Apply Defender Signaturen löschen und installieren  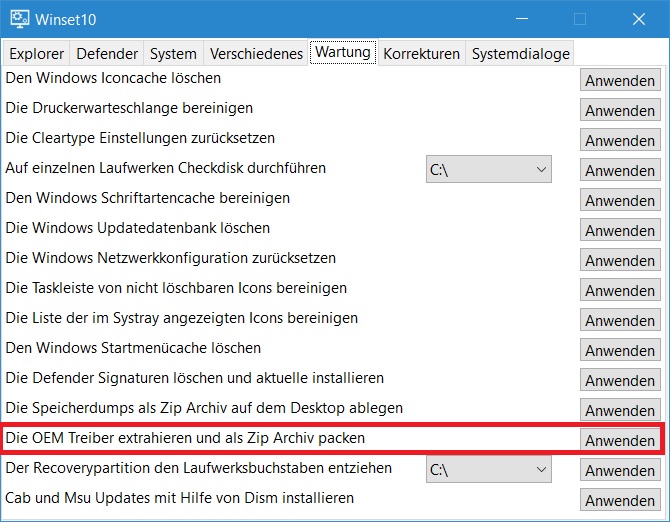[620, 380]
